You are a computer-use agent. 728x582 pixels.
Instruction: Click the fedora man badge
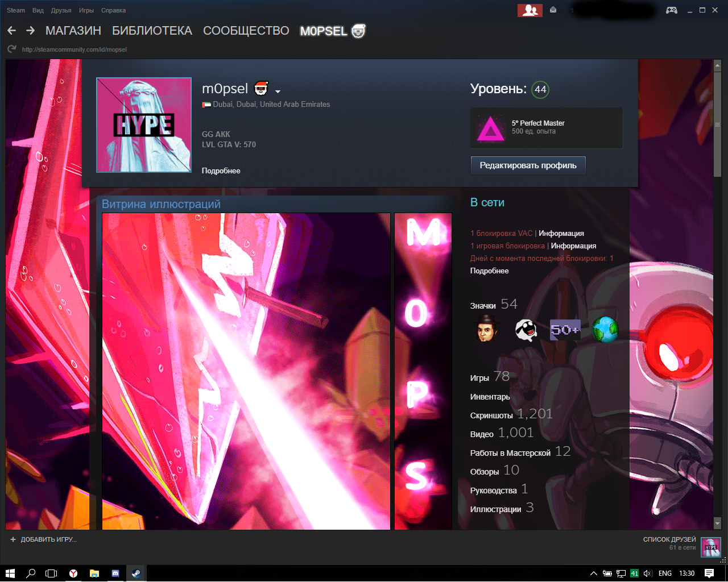[x=486, y=329]
